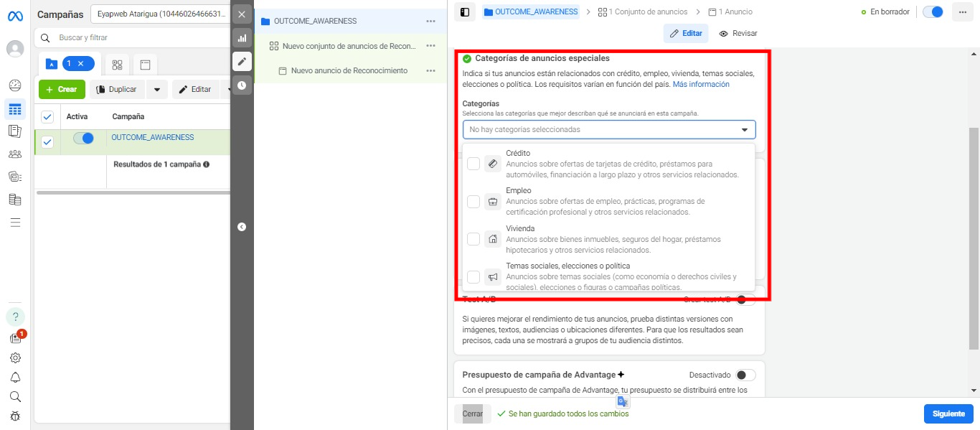Screen dimensions: 980x430
Task: Select the Revisar tab in editor
Action: [x=738, y=34]
